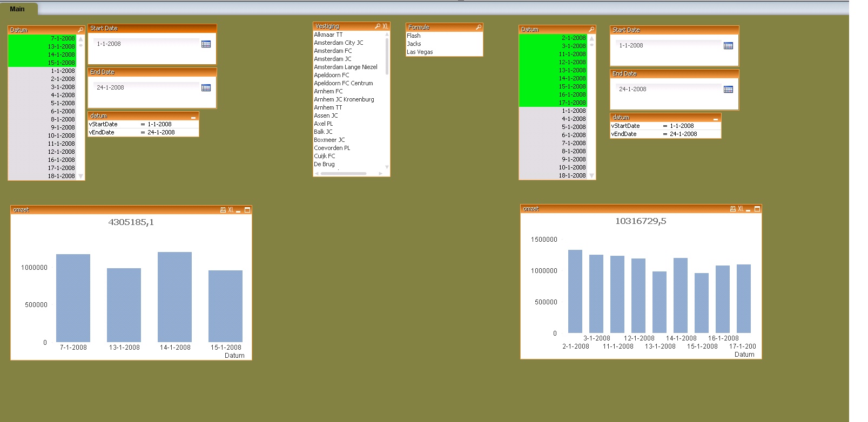Deselect green 7-1-2008 in left Datum list
This screenshot has width=868, height=422.
(x=42, y=38)
